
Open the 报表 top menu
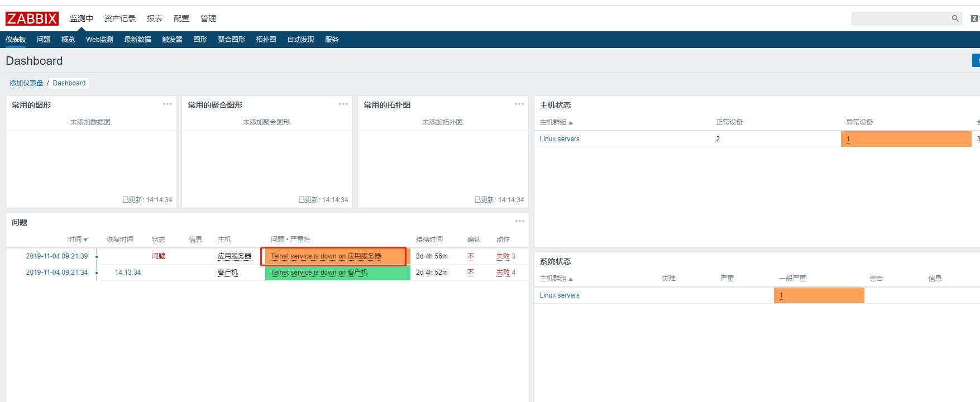(x=155, y=18)
